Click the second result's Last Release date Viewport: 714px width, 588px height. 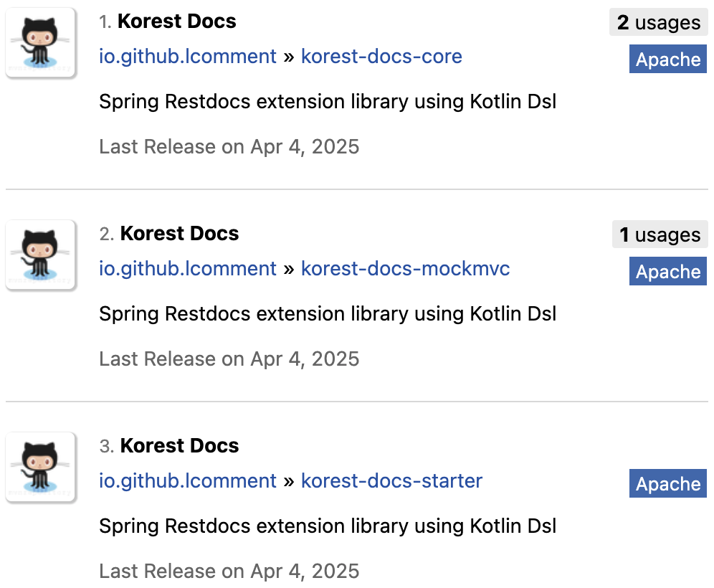229,359
